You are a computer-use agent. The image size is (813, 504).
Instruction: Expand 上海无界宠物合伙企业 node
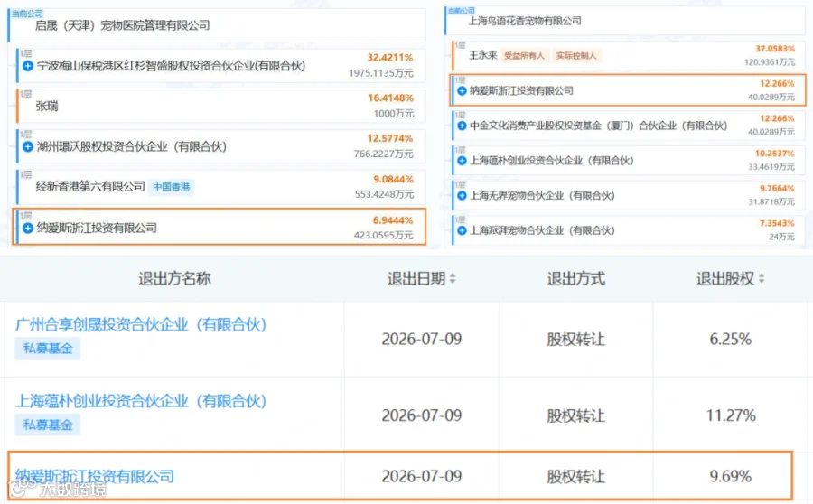[462, 195]
